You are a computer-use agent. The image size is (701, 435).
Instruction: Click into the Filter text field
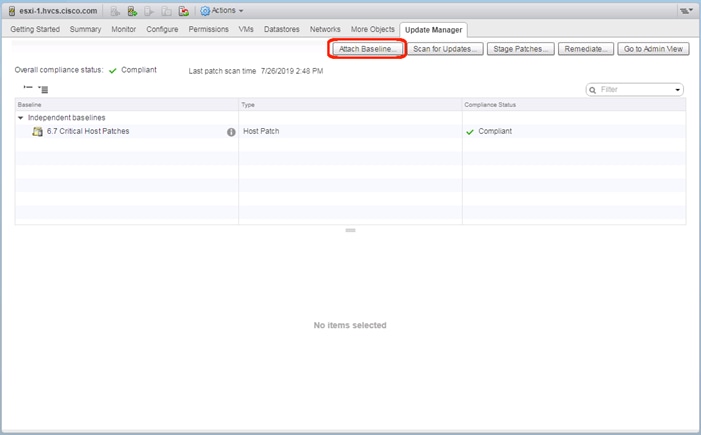[635, 90]
